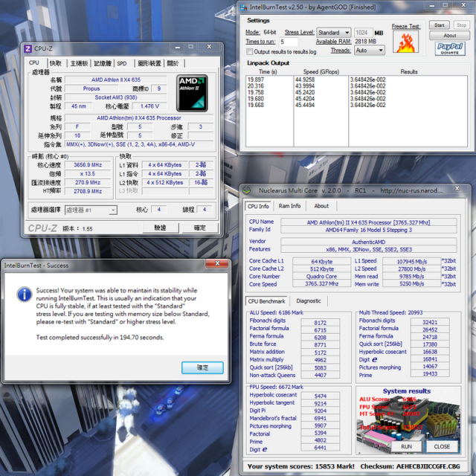Click the Core Number value Quadro Core

point(321,276)
